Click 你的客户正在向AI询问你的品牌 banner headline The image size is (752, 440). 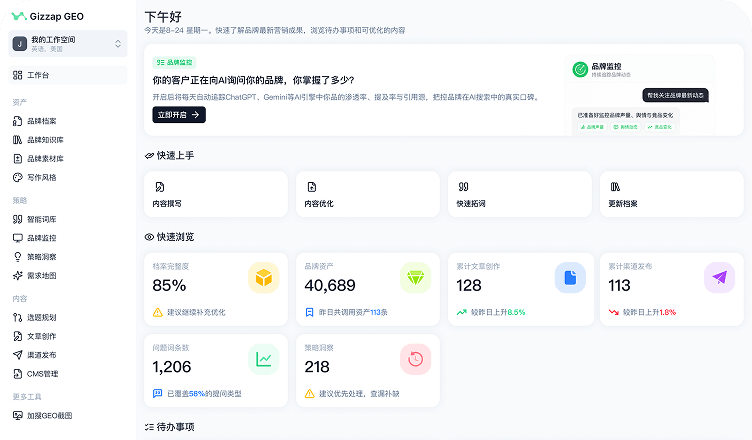[253, 80]
